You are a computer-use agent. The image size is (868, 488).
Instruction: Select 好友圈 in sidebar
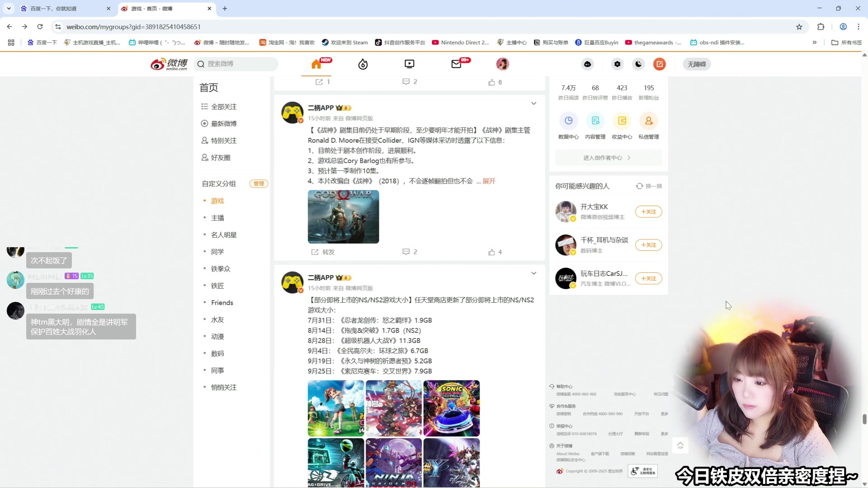[x=221, y=158]
